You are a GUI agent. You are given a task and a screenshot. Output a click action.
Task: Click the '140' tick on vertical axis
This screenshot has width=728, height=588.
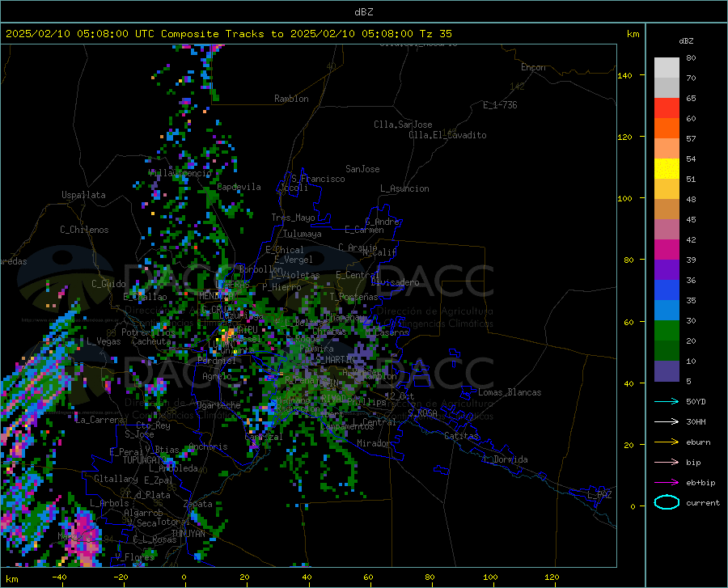tap(624, 75)
